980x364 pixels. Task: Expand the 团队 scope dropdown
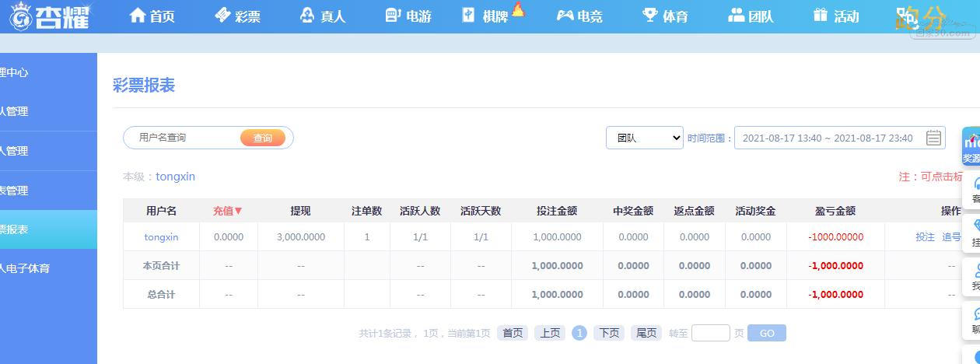645,138
